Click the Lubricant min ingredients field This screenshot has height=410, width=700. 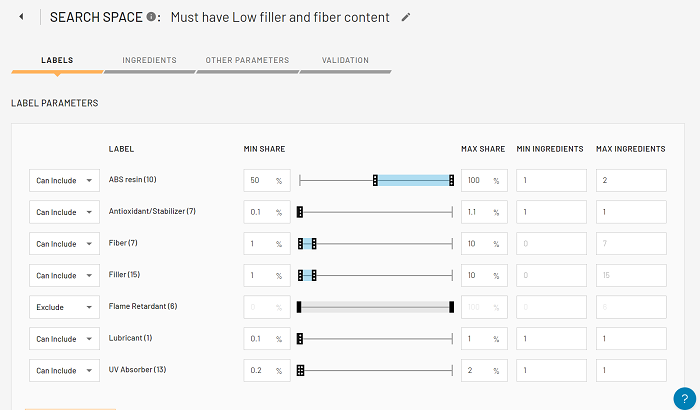[x=550, y=339]
